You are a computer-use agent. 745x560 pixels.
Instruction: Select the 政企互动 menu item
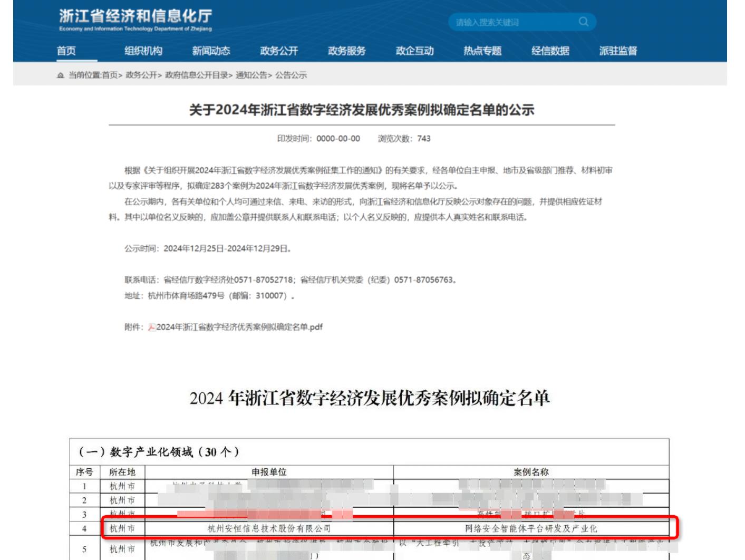click(414, 51)
